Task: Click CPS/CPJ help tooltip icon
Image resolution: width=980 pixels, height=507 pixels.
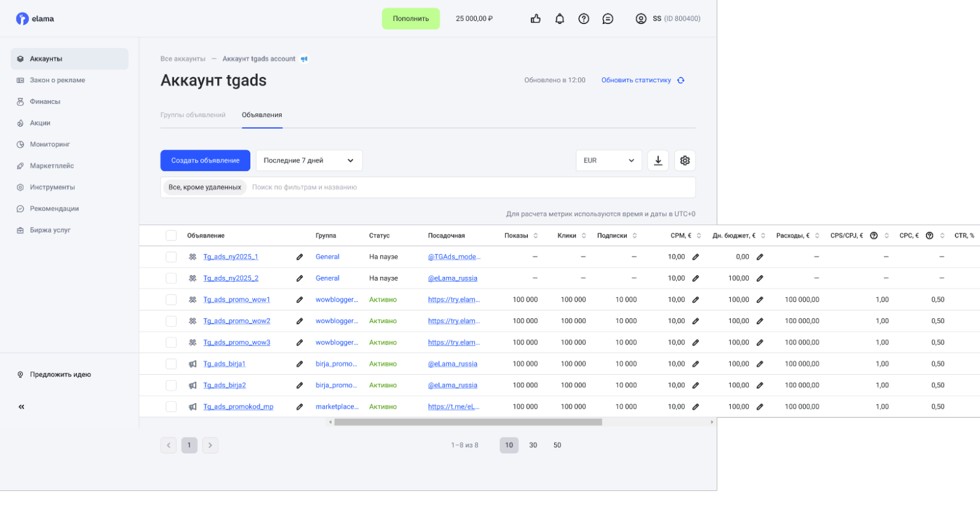Action: pyautogui.click(x=874, y=236)
